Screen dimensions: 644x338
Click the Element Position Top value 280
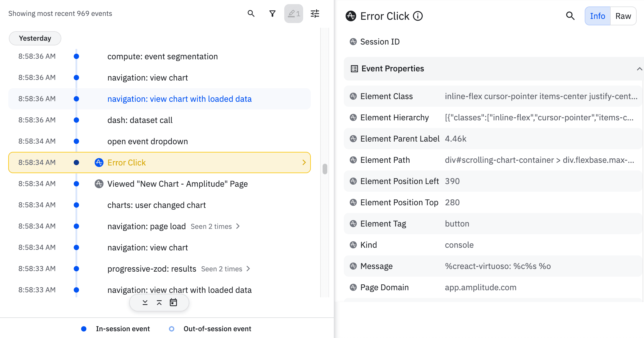point(452,202)
